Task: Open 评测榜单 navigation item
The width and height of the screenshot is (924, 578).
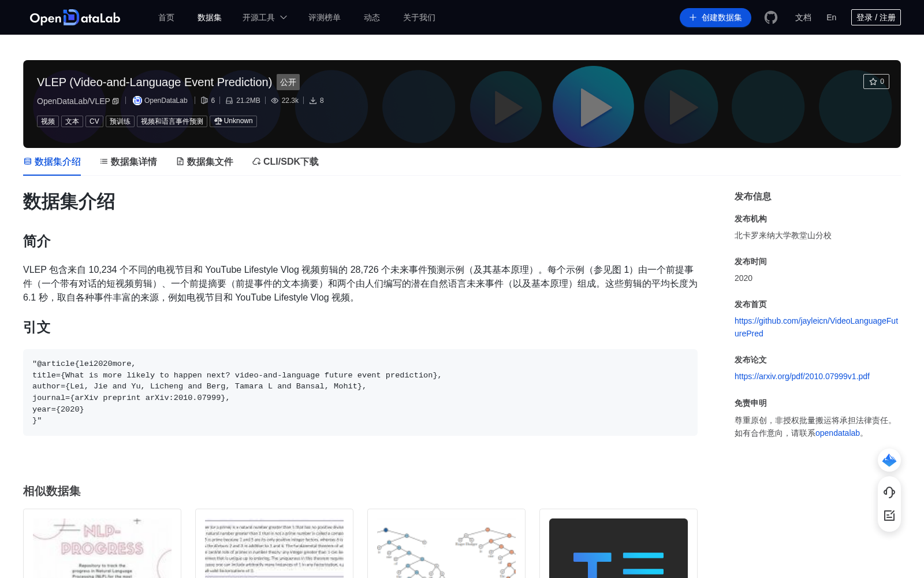Action: point(325,17)
